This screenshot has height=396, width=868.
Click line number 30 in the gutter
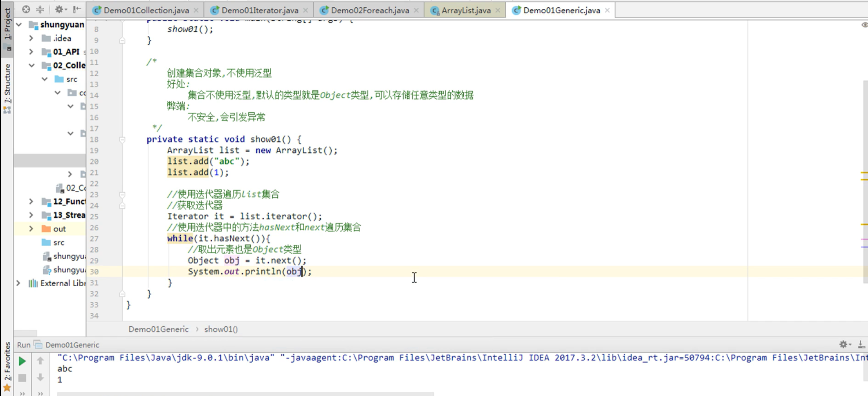coord(94,272)
